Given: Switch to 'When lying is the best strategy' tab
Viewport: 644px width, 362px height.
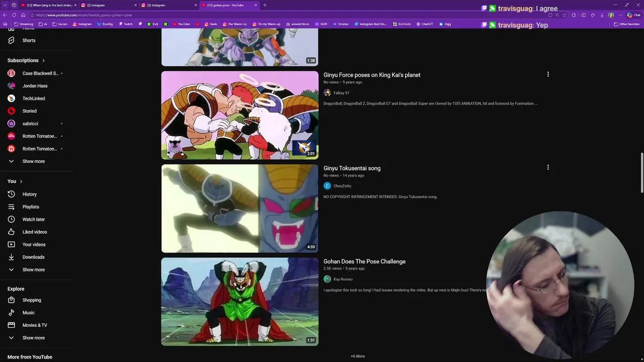Looking at the screenshot, I should [49, 5].
